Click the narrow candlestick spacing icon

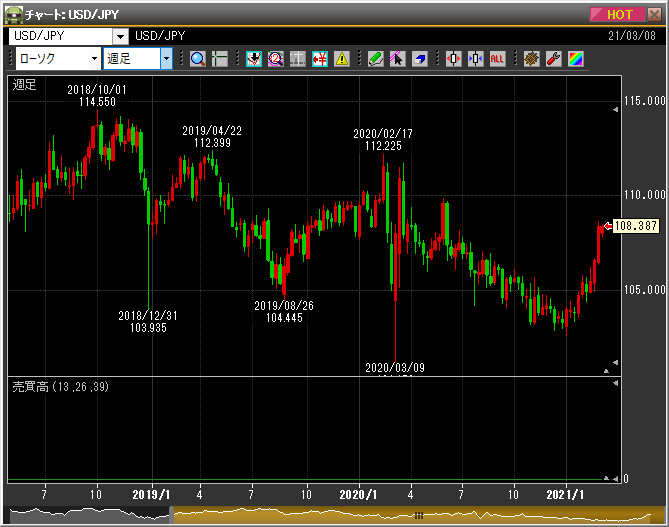click(475, 59)
